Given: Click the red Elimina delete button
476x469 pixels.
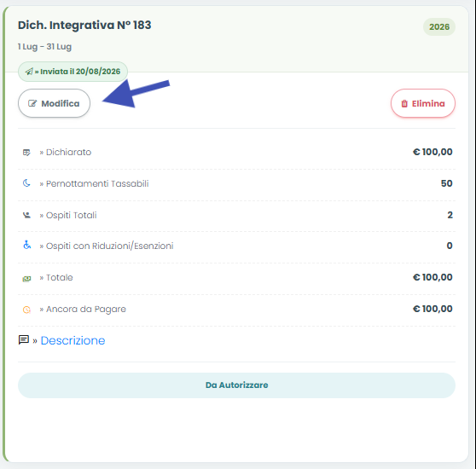Looking at the screenshot, I should pos(423,103).
